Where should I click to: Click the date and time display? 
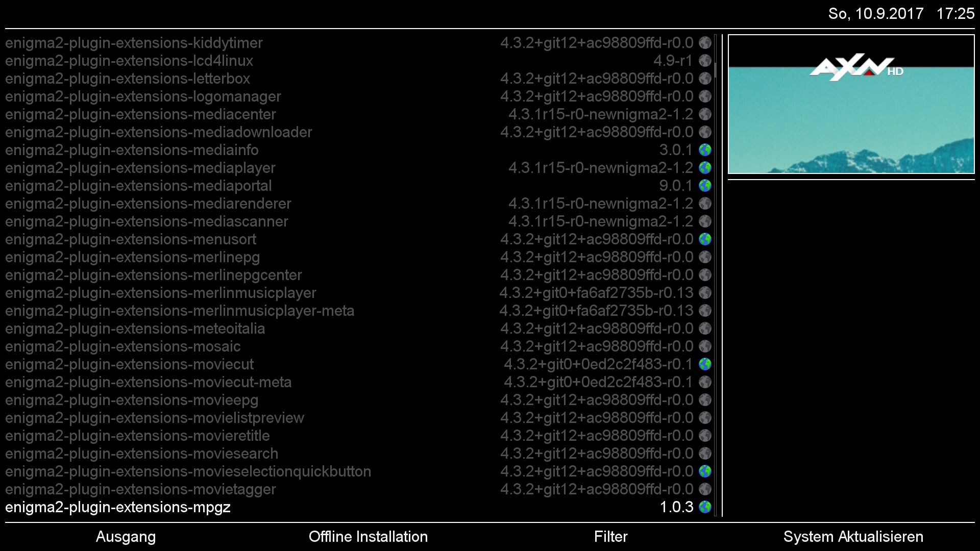[901, 13]
